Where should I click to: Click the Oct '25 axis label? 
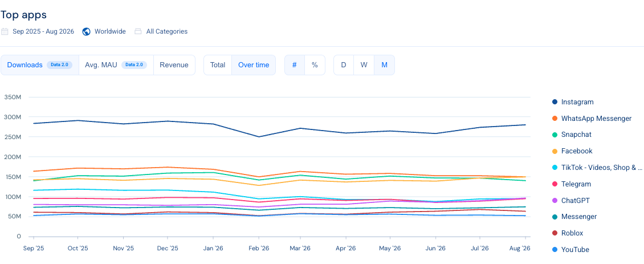78,249
